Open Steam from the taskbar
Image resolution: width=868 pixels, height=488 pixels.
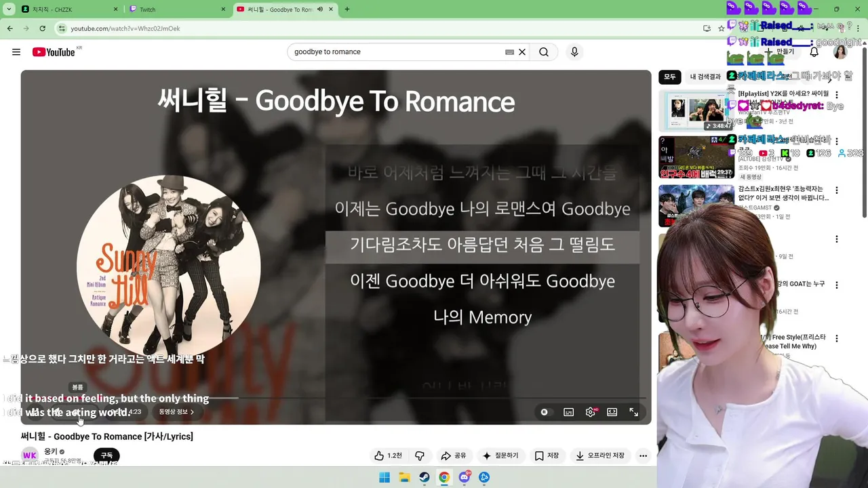[x=424, y=477]
